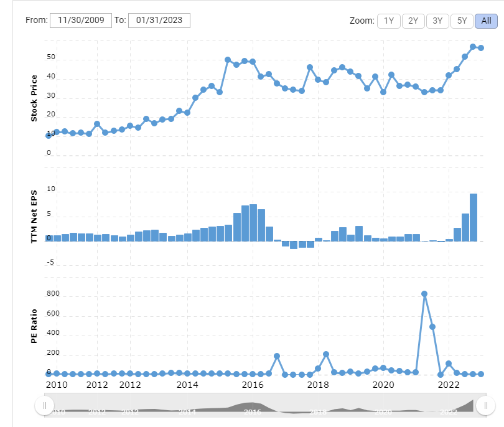Click the last Stock Price data point
504x427 pixels.
coord(481,48)
